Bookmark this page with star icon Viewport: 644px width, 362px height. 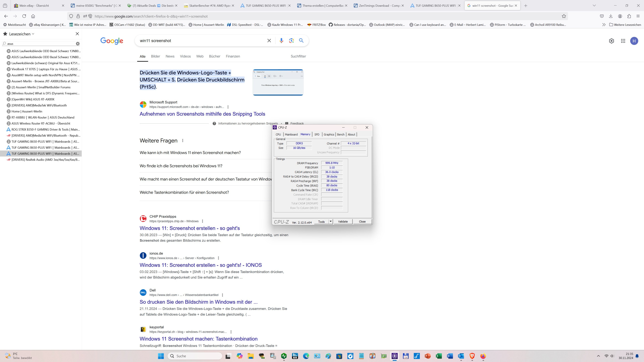(x=564, y=16)
